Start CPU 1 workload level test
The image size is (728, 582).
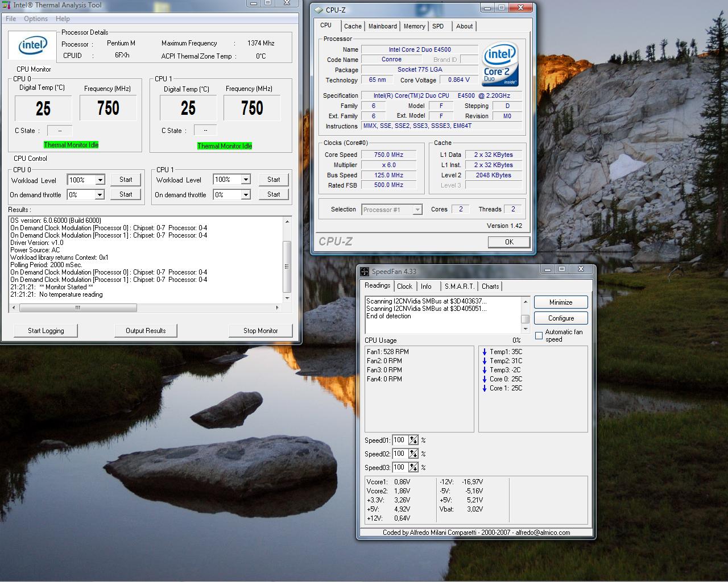tap(274, 180)
